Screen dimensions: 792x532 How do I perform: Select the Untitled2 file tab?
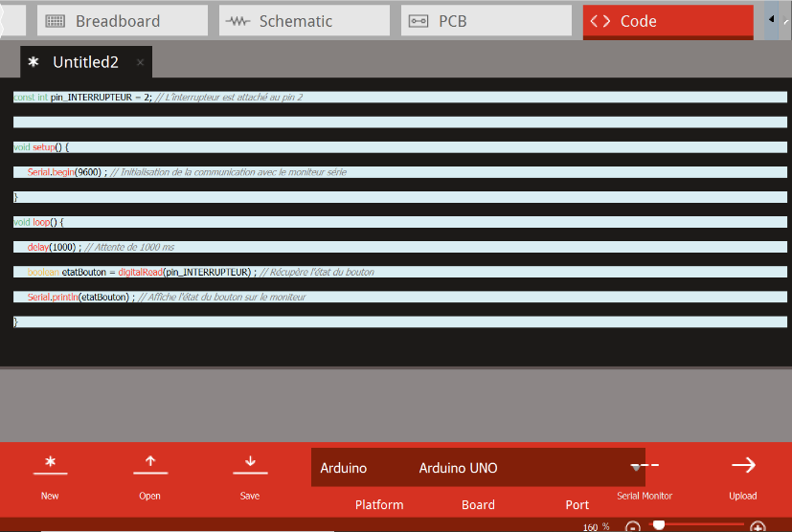point(84,62)
